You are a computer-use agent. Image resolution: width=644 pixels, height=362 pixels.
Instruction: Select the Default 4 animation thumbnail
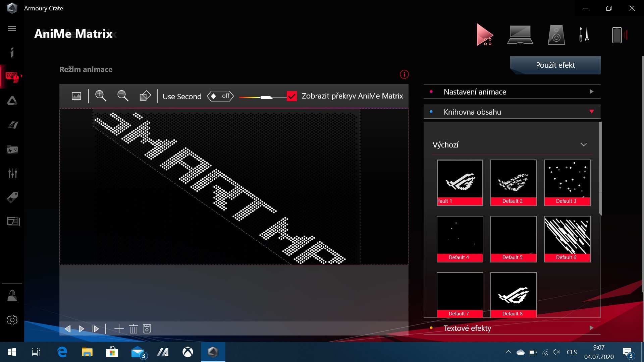coord(460,239)
